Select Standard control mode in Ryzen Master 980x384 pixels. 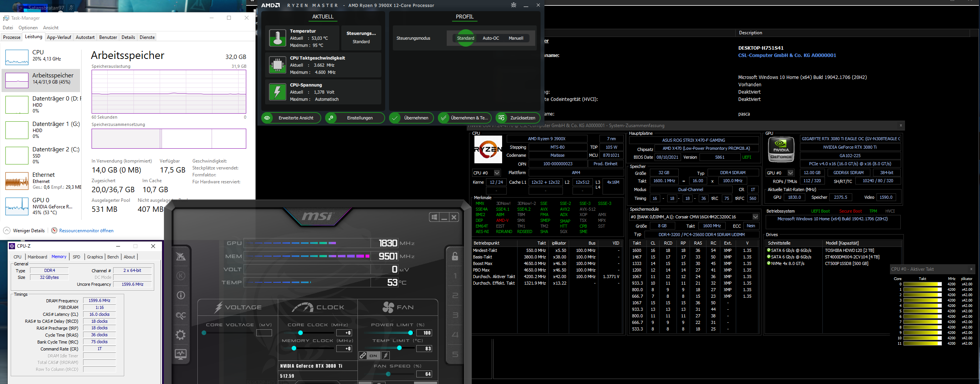(x=466, y=38)
